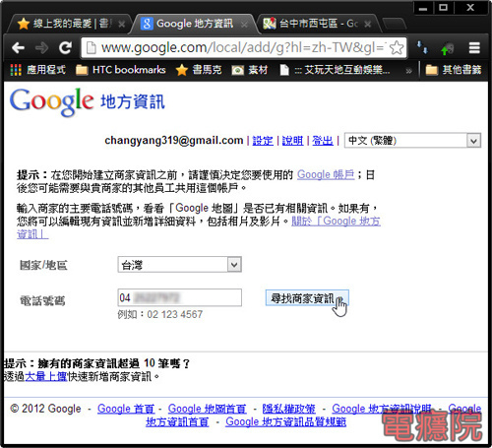
Task: Open the 隱私權政策 footer link
Action: click(288, 409)
